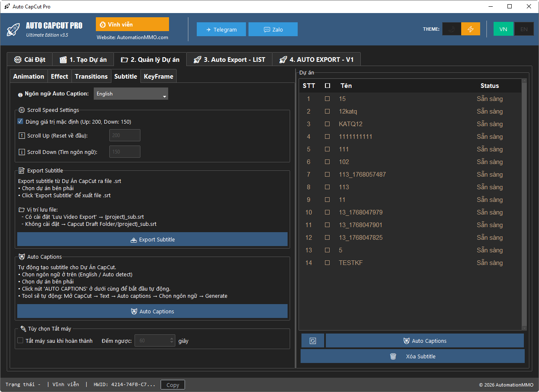Select project row named 13_1768047979
This screenshot has height=392, width=539.
[x=410, y=212]
